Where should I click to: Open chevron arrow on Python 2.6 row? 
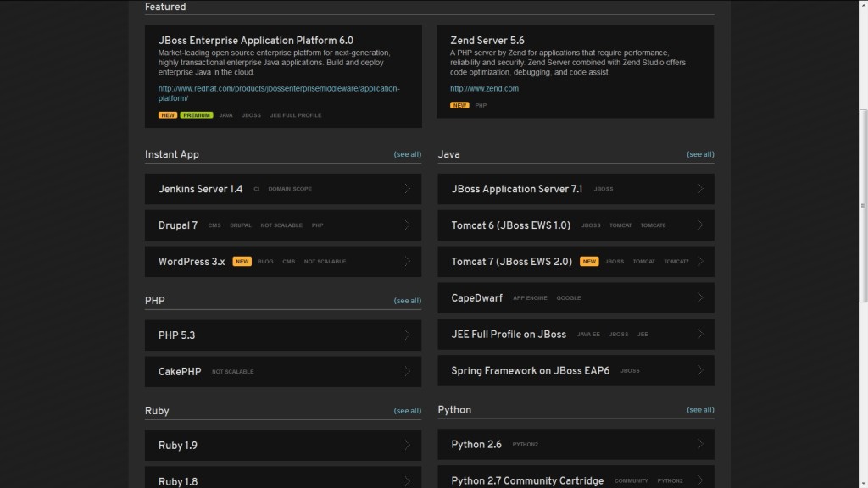[700, 444]
